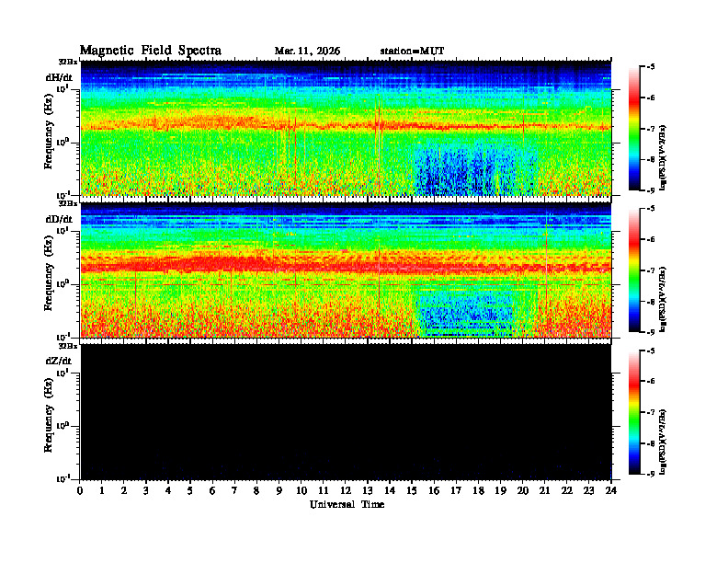Click the hour 18 tick label on time axis
Screen dimensions: 728x563
click(478, 491)
